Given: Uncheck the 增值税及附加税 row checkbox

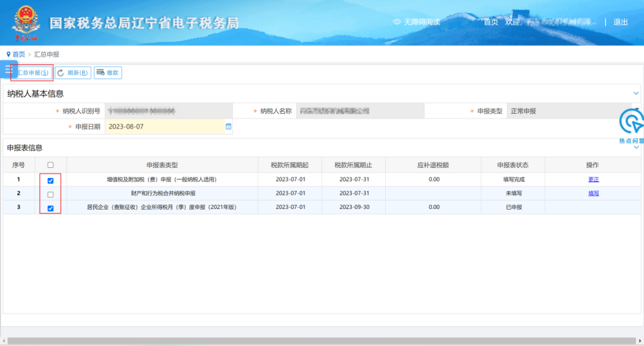Looking at the screenshot, I should point(51,180).
